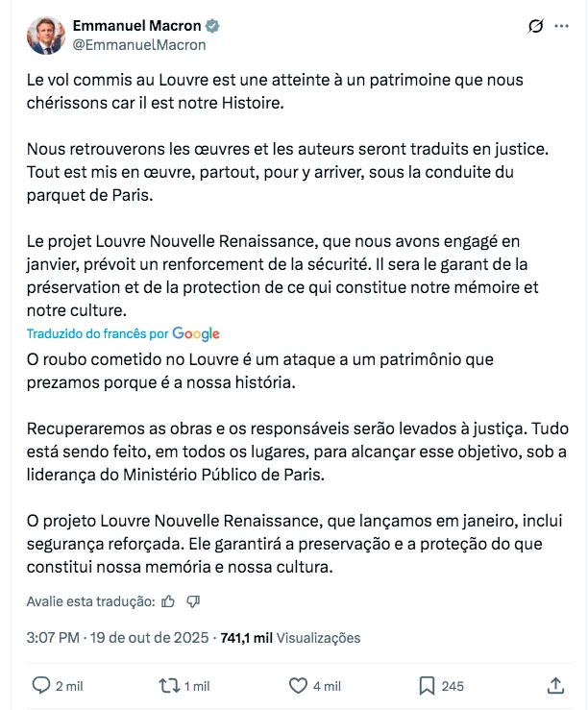View the 741,1 mil Visualizações stats

click(x=290, y=637)
